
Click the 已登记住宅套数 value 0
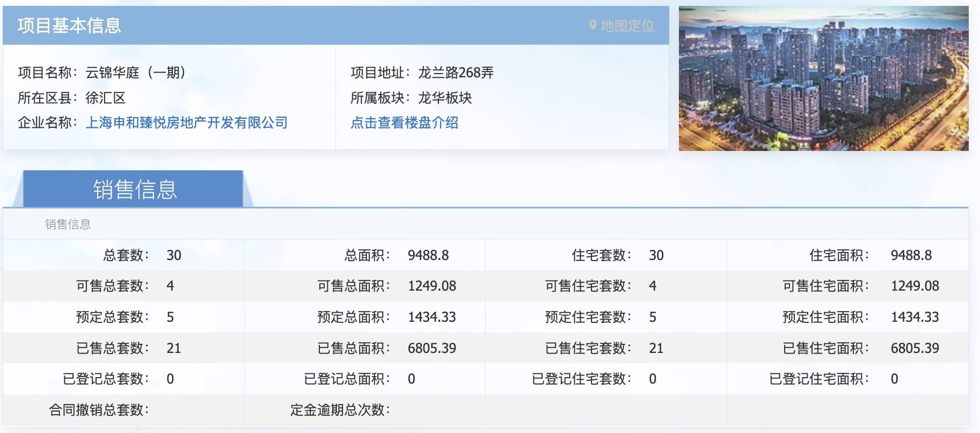point(653,379)
